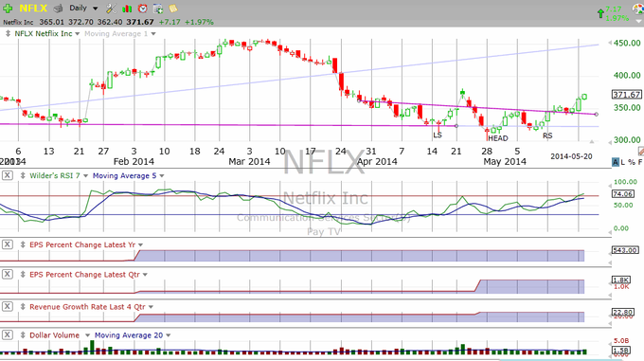Close the Wilder's RSI 7 pane
644x361 pixels.
pyautogui.click(x=7, y=175)
